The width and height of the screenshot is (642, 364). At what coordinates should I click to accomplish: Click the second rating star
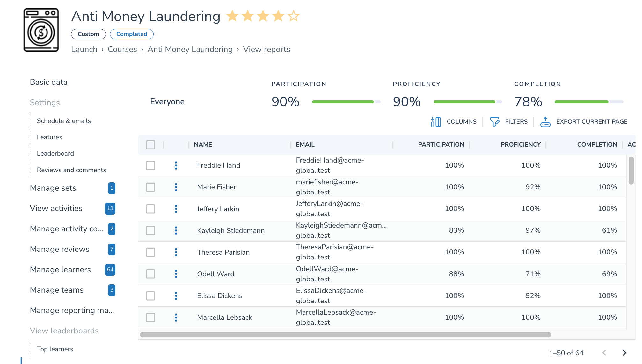pos(248,16)
